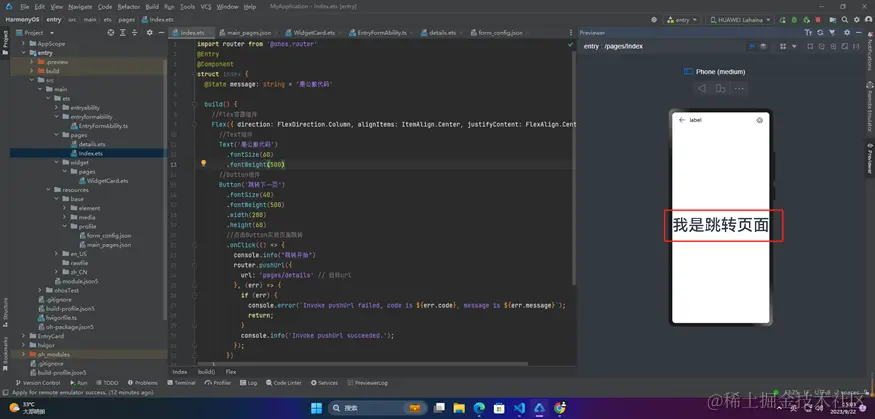Click Expand All icon in Project panel
The height and width of the screenshot is (419, 875).
click(123, 33)
